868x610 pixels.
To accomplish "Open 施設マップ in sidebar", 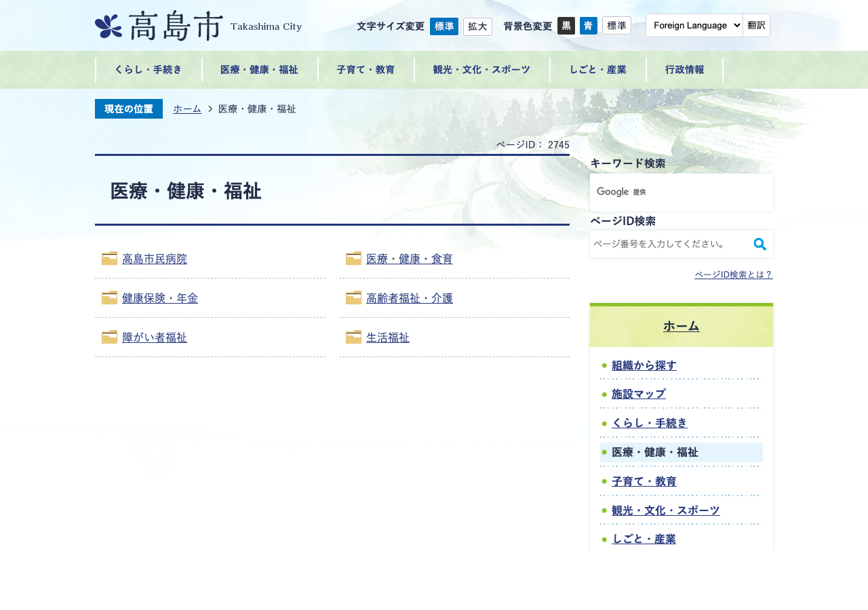I will tap(639, 394).
